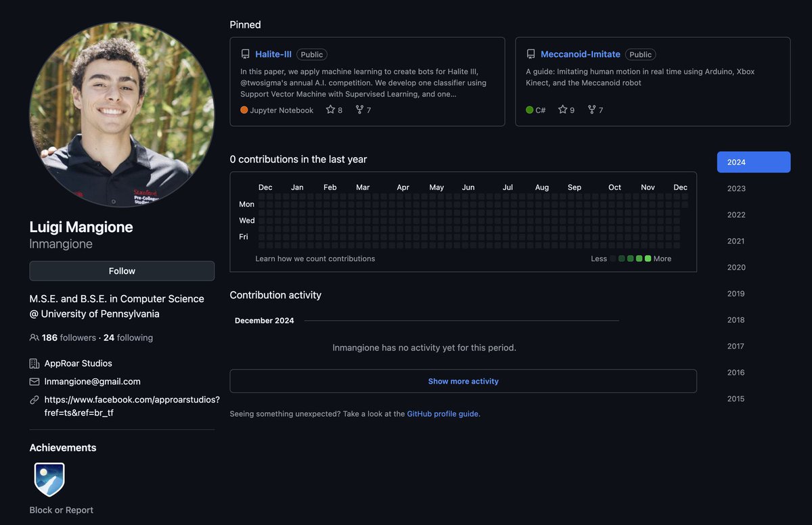
Task: Click Block or Report
Action: [x=62, y=510]
